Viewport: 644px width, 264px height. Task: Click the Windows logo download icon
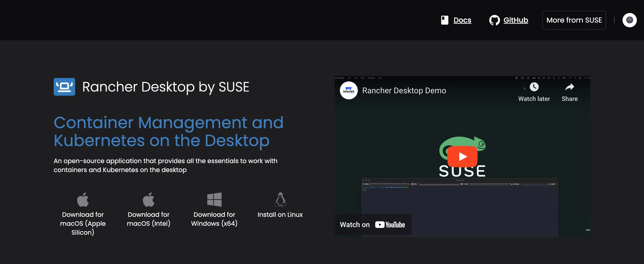coord(214,199)
